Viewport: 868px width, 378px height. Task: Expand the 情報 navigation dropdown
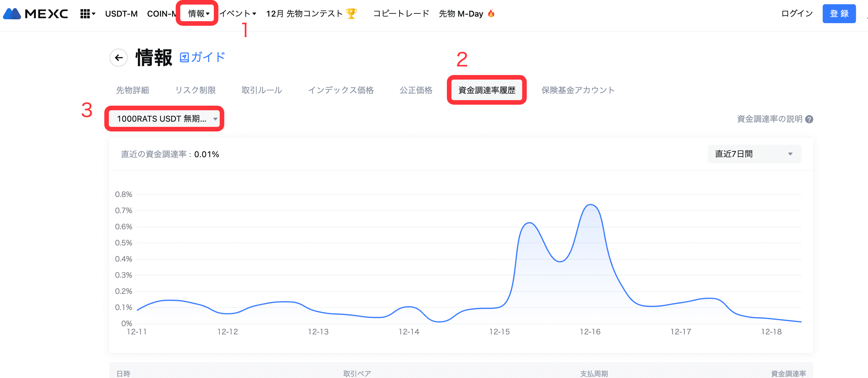click(198, 13)
